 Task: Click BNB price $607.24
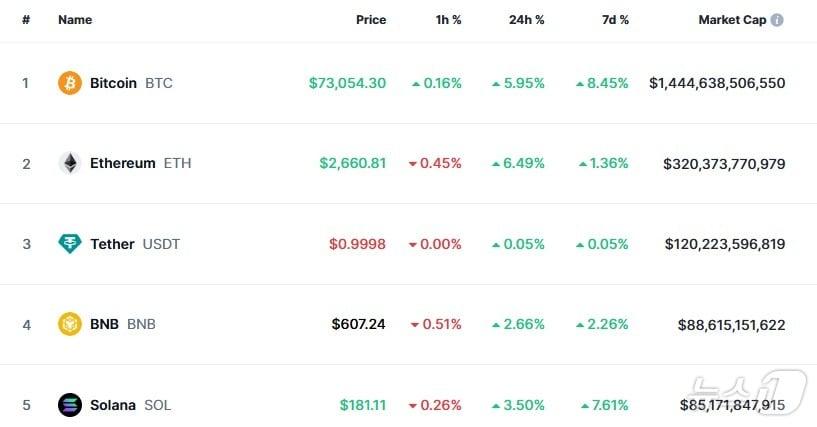tap(358, 324)
